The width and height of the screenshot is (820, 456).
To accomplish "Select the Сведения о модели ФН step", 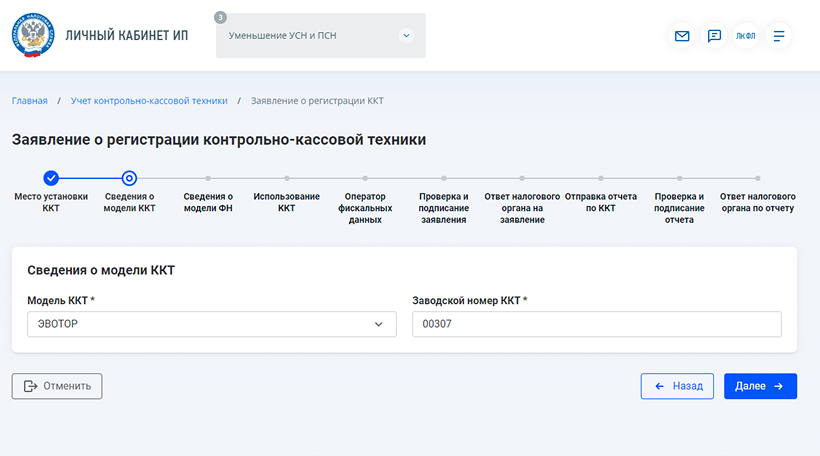I will point(208,201).
